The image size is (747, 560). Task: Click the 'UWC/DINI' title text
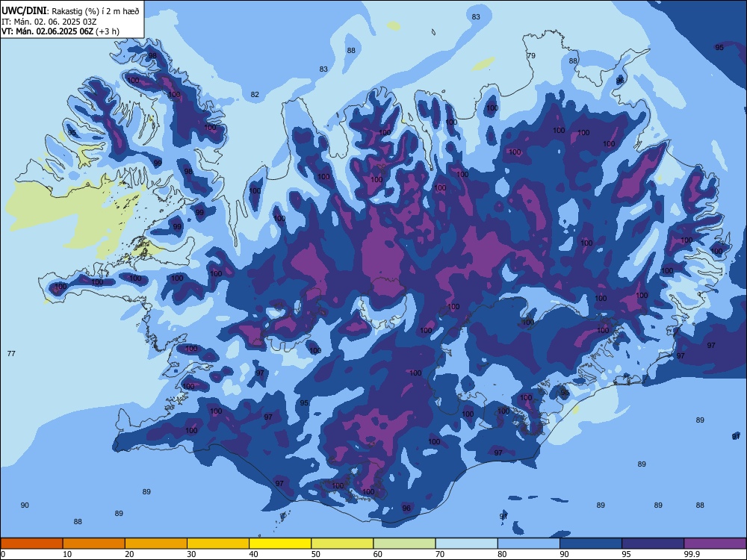point(24,11)
